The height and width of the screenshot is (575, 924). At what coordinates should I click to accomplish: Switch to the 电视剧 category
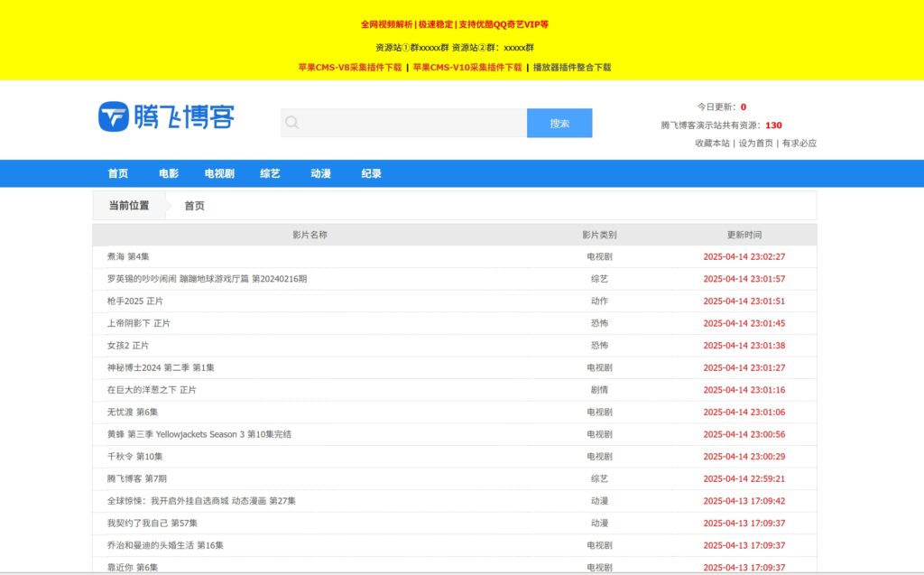219,173
